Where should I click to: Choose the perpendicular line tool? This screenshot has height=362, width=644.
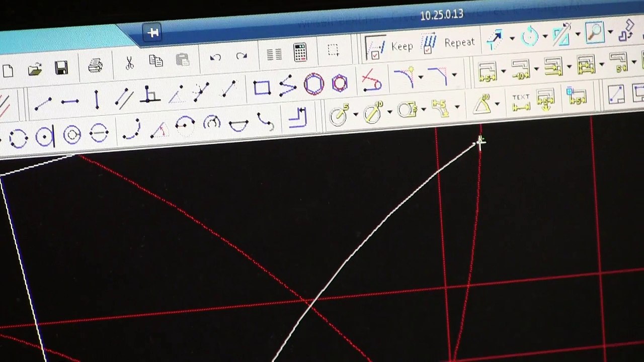point(149,95)
